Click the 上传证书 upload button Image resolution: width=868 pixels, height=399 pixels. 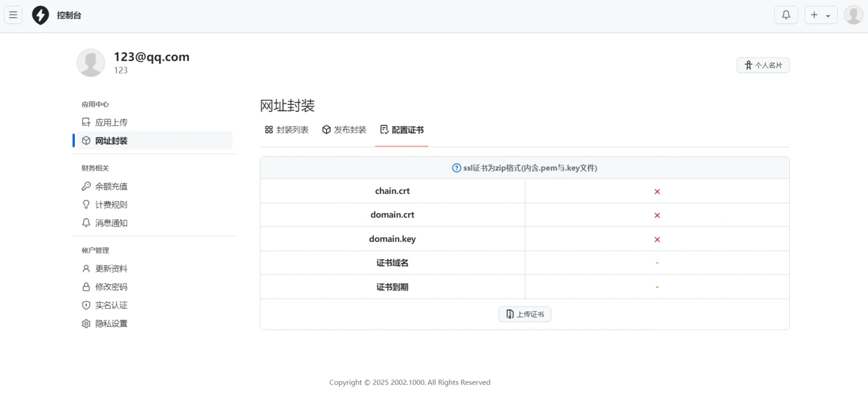pyautogui.click(x=524, y=314)
